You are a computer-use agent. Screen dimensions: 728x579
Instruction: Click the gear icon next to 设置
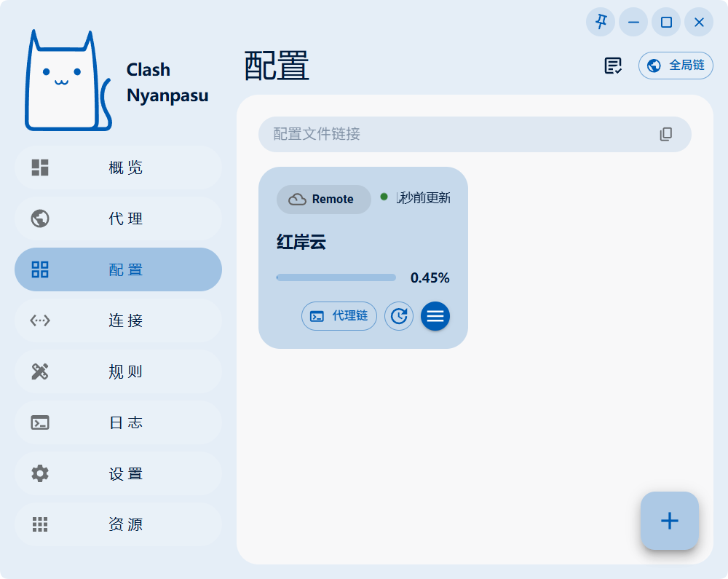tap(39, 473)
